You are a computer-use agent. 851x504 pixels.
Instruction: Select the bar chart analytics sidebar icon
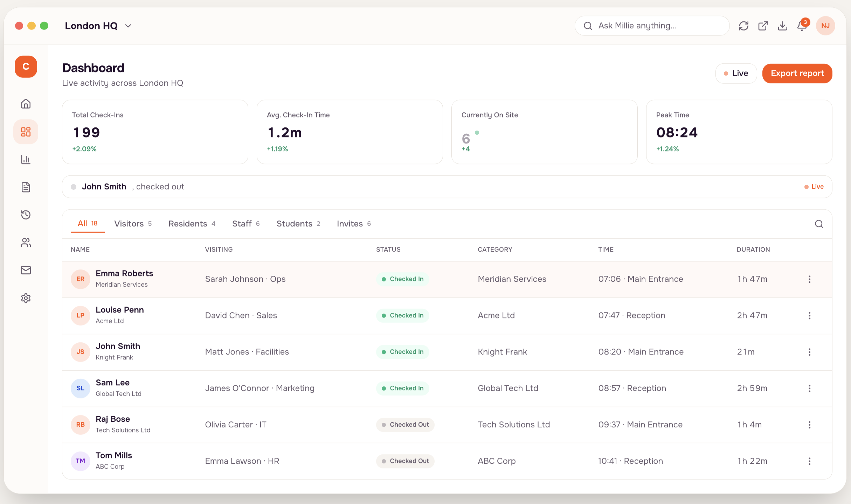point(26,160)
